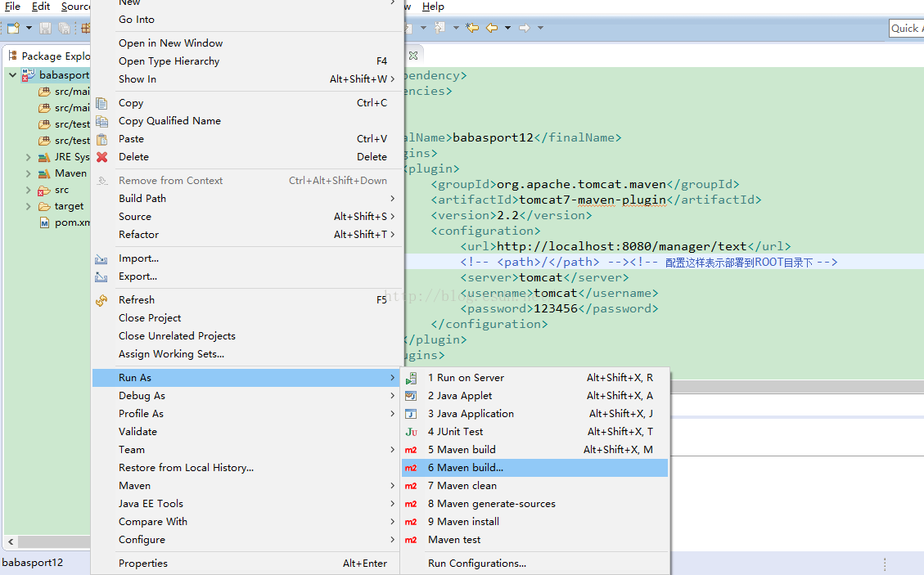Image resolution: width=924 pixels, height=575 pixels.
Task: Open the Forward history dropdown arrow
Action: 540,28
